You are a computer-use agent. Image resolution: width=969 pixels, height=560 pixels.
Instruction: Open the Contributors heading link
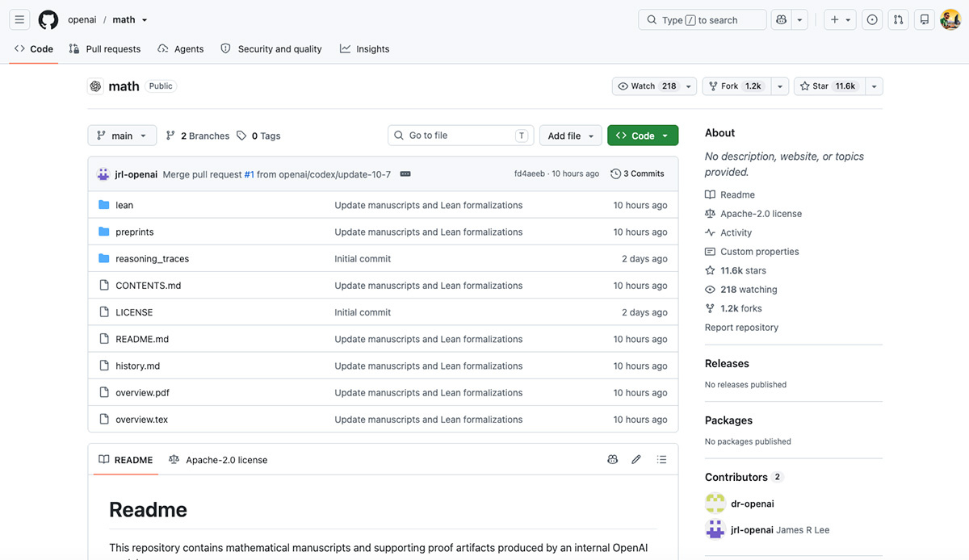coord(736,477)
